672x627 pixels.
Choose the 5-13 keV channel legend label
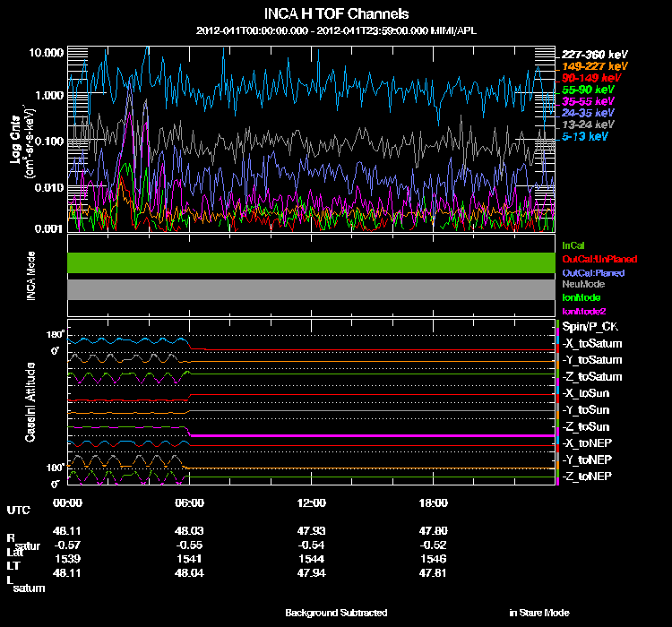click(585, 138)
